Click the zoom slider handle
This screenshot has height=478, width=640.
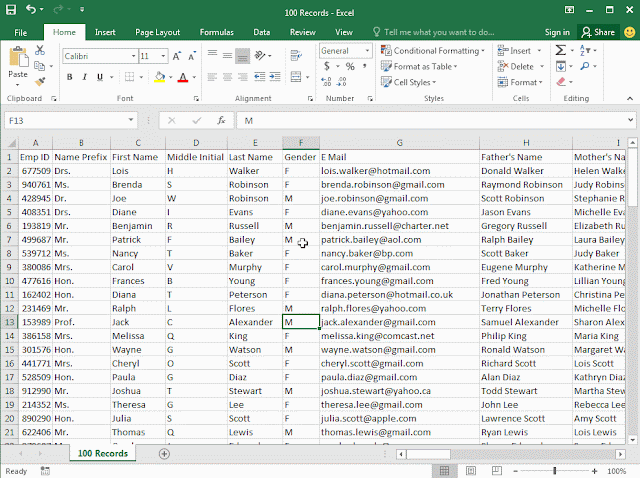(x=555, y=471)
